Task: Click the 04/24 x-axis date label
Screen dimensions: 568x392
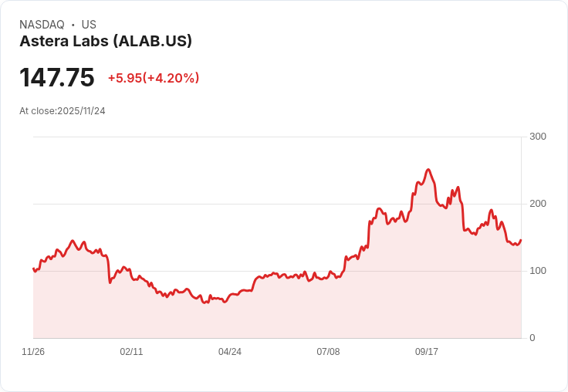Action: pos(230,351)
